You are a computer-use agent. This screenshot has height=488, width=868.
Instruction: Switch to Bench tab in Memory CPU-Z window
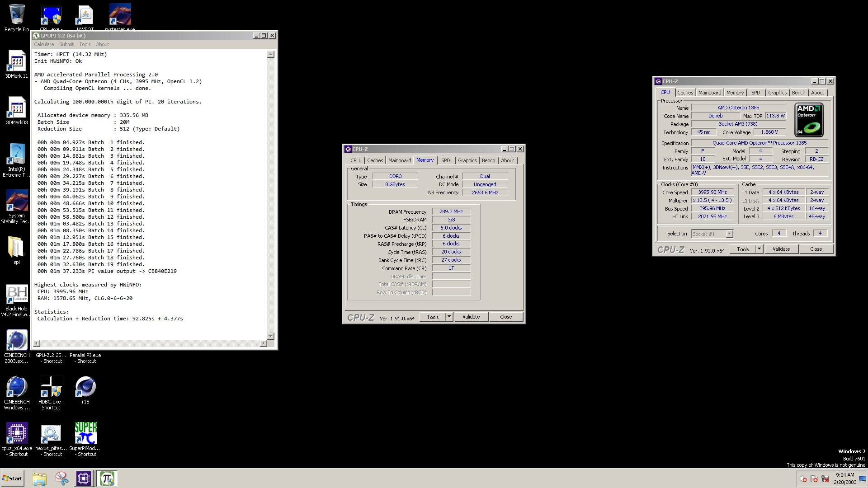click(x=488, y=160)
